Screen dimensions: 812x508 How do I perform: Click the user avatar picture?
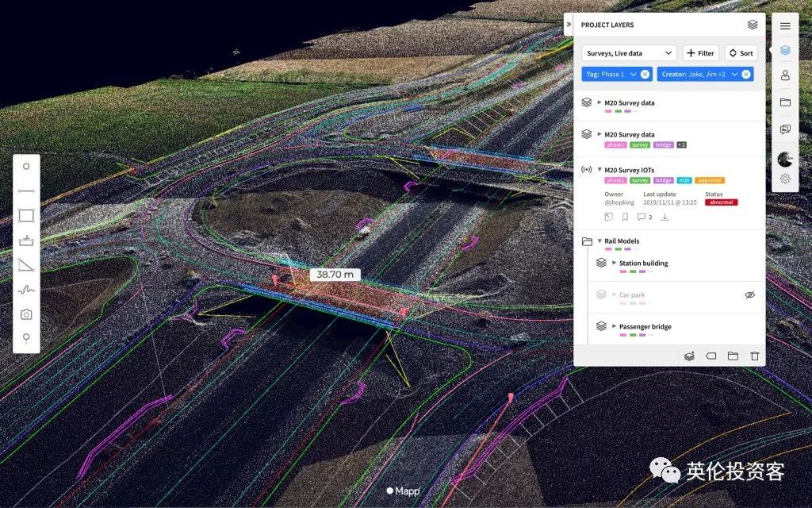point(785,159)
